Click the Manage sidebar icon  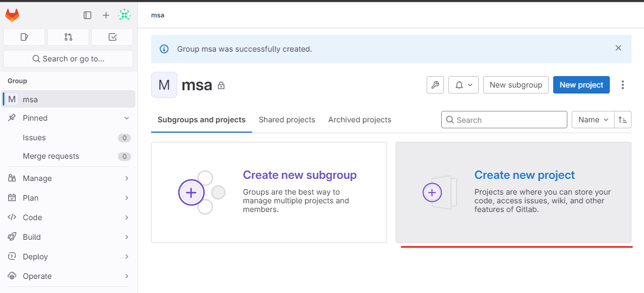(x=12, y=178)
